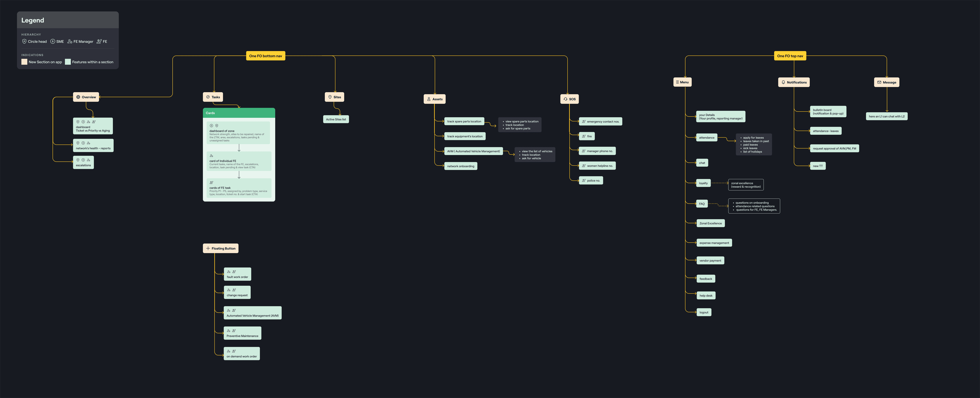Click the FE icon beside women helpline no.
This screenshot has height=398, width=980.
pyautogui.click(x=584, y=166)
